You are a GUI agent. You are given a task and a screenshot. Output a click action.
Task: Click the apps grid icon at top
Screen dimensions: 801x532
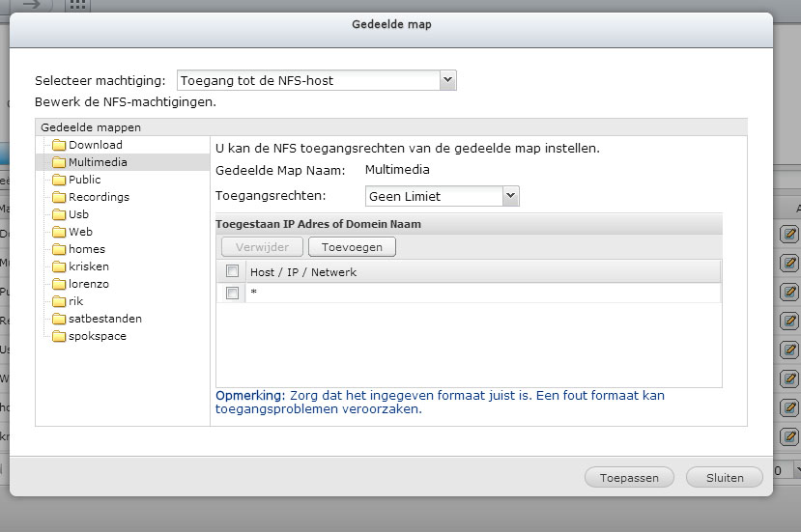[x=77, y=5]
